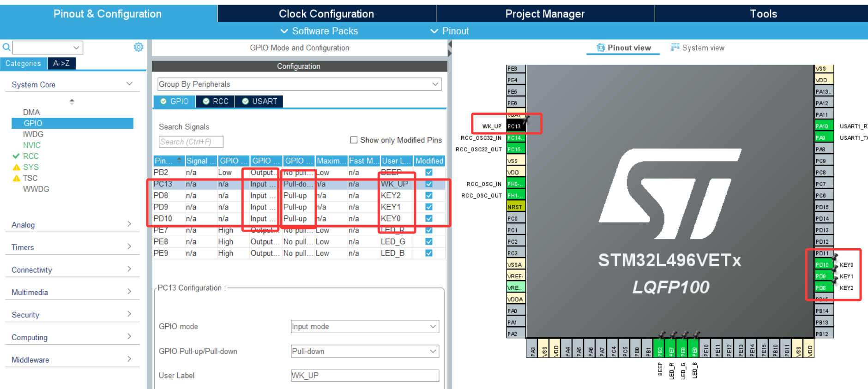
Task: Select pin PC15 on the chip
Action: (x=516, y=149)
